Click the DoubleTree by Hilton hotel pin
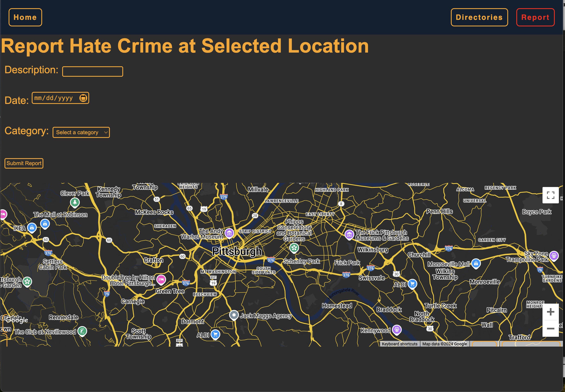The height and width of the screenshot is (392, 565). point(161,279)
